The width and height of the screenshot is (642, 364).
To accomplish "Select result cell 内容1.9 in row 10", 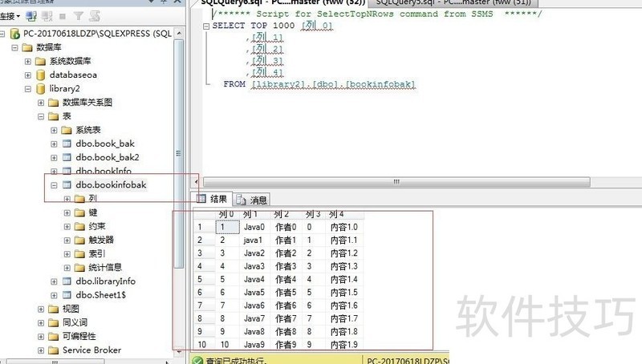I will click(344, 345).
